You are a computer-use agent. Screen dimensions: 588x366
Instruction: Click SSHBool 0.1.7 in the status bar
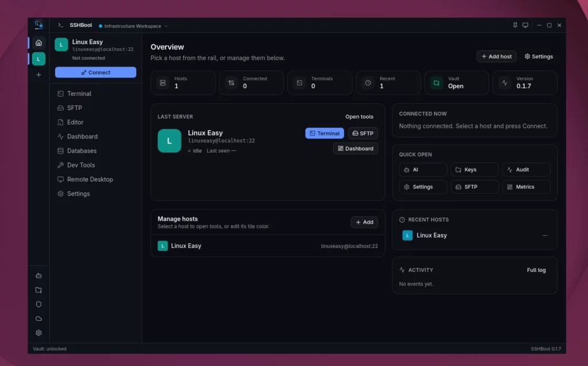(x=546, y=349)
